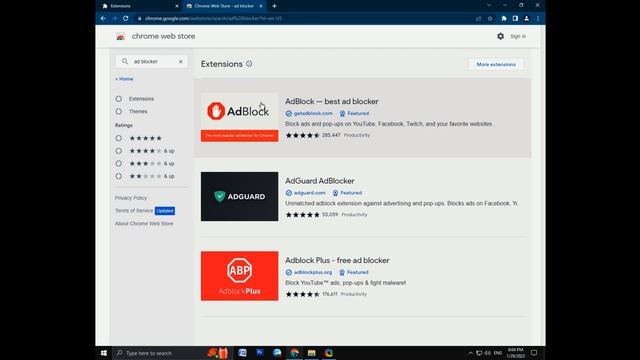
Task: Open Chrome's three-dot menu
Action: point(538,18)
